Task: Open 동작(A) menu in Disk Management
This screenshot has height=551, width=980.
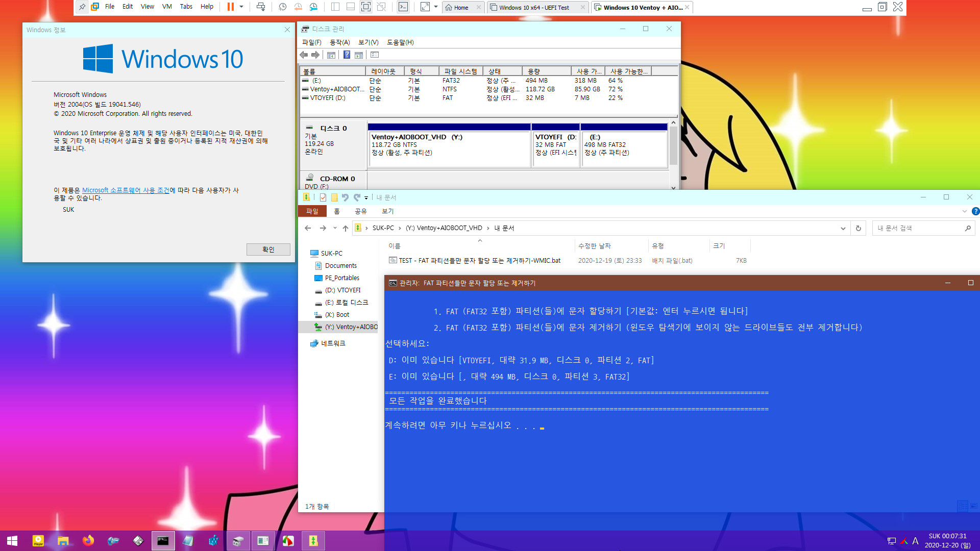Action: coord(340,42)
